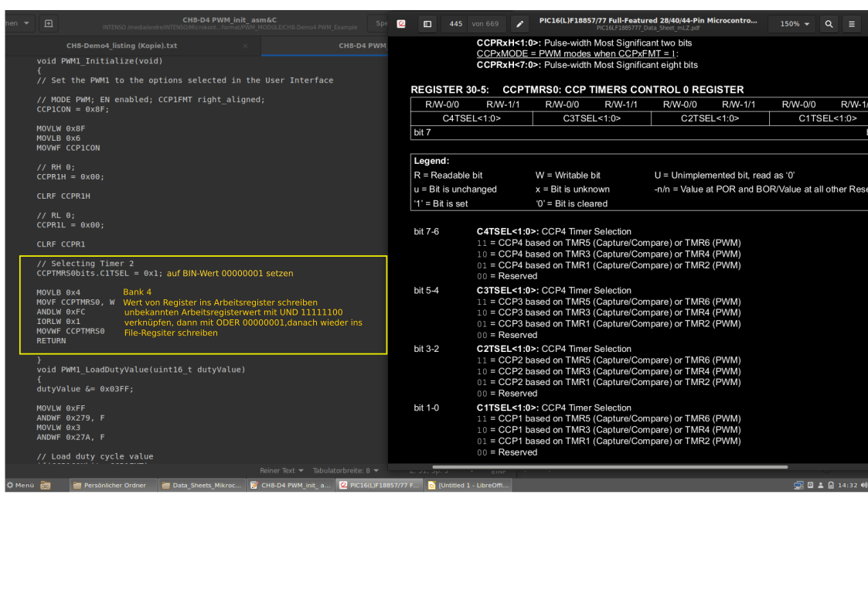Click the user icon in system tray

pyautogui.click(x=820, y=485)
